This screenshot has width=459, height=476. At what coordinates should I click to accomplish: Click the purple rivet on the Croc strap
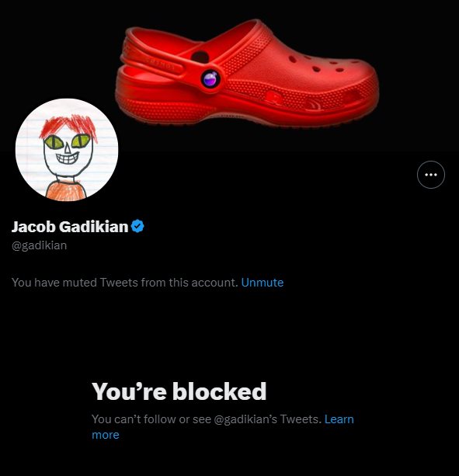(x=210, y=79)
